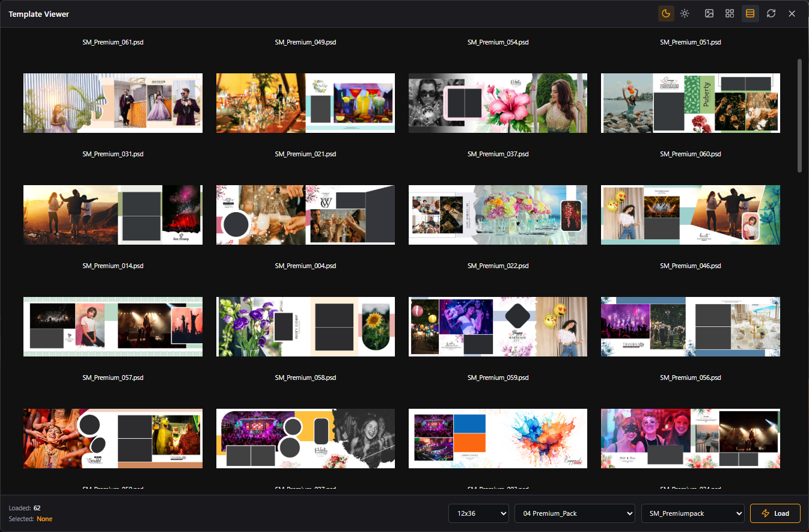The height and width of the screenshot is (532, 809).
Task: Open the 12x36 size dropdown
Action: point(479,513)
